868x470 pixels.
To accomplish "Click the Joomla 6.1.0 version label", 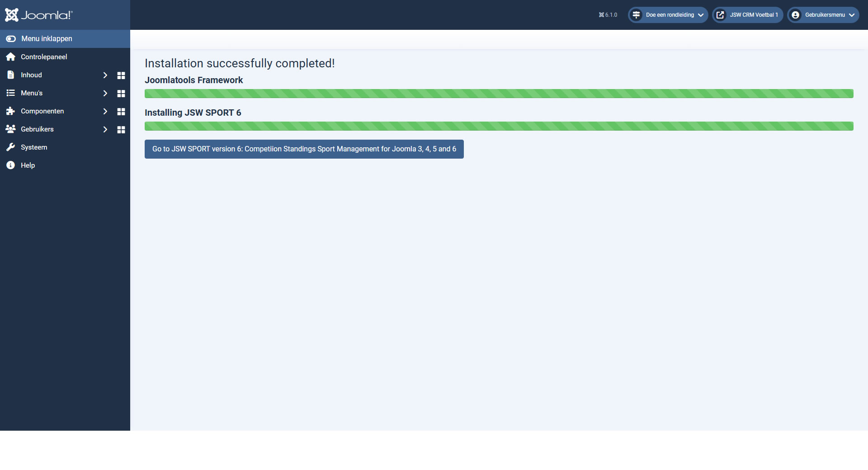I will tap(608, 15).
